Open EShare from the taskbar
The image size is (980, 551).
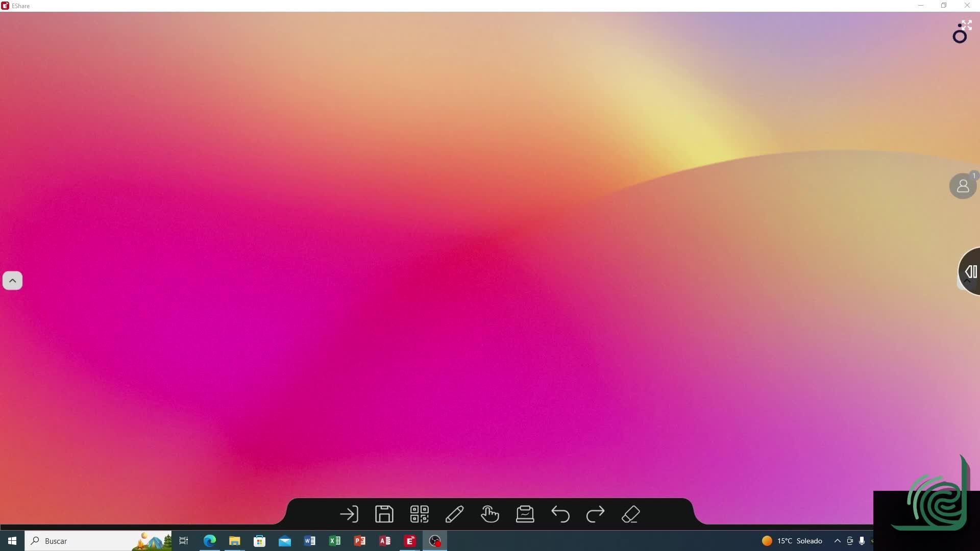(x=410, y=541)
